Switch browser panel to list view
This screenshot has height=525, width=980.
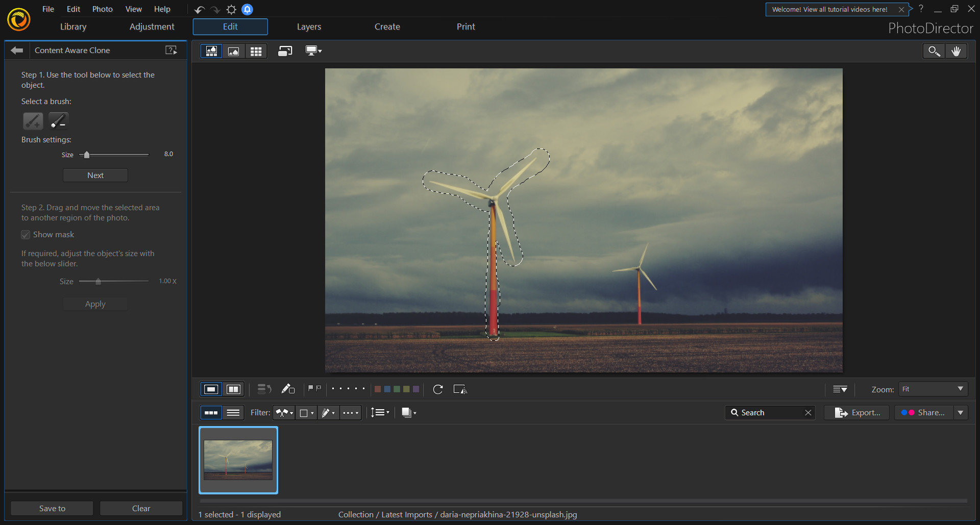pyautogui.click(x=233, y=412)
